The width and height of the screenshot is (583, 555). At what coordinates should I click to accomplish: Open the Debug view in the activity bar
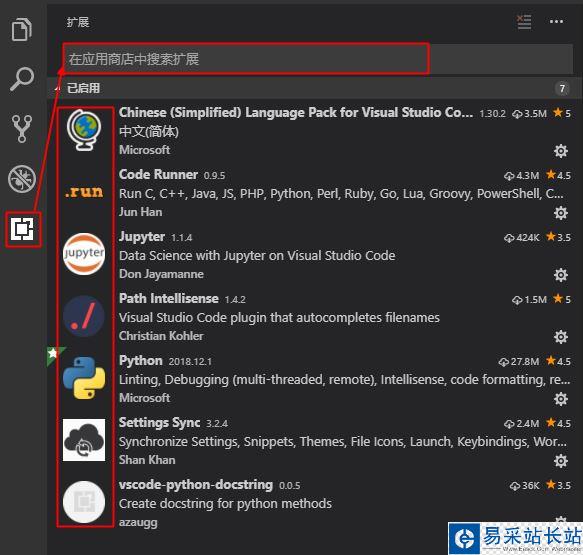(x=22, y=179)
